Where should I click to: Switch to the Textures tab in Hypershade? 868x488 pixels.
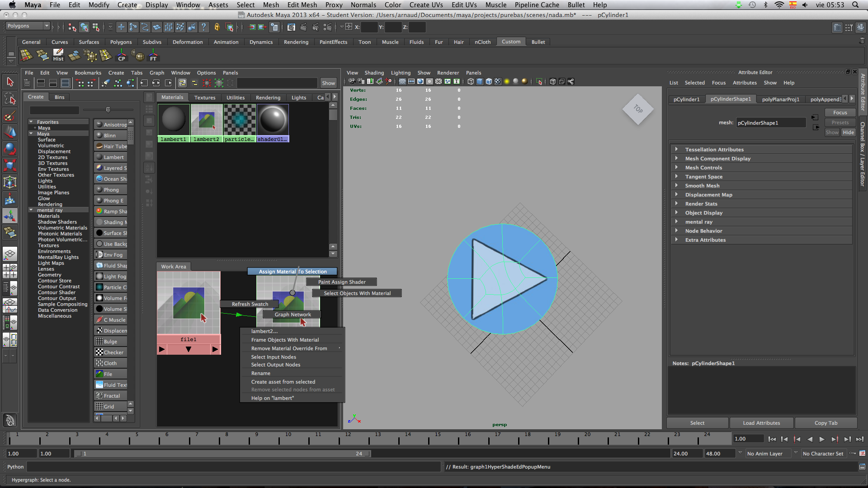(x=205, y=97)
